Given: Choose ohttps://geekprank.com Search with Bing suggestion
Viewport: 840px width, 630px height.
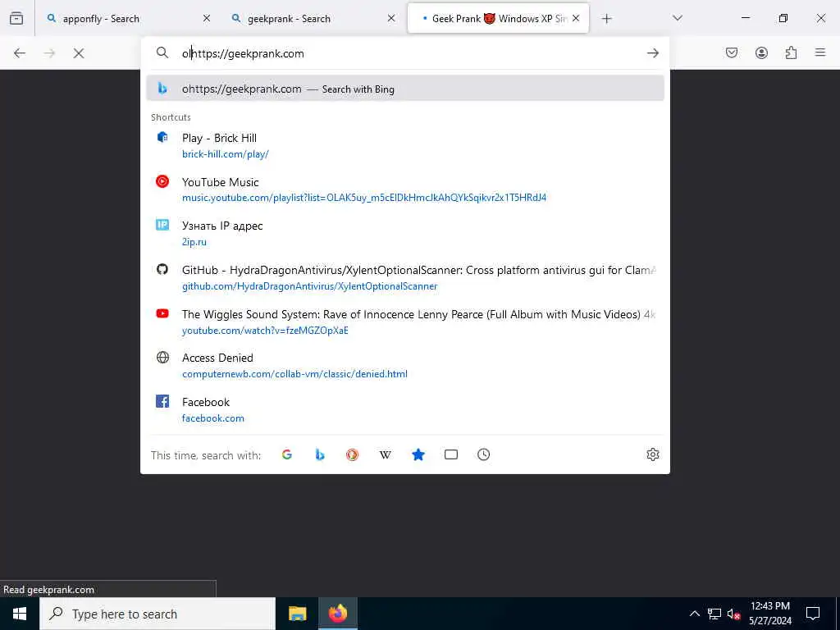Looking at the screenshot, I should tap(405, 89).
